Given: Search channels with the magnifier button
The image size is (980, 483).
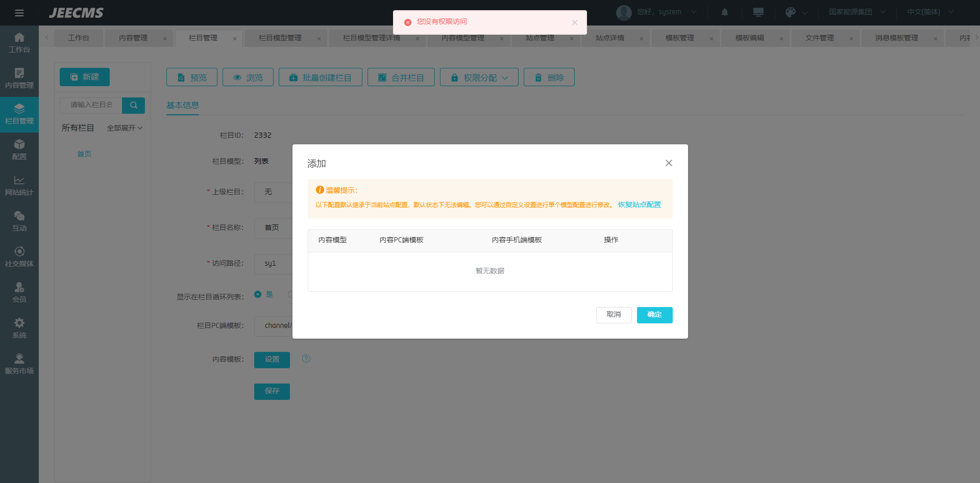Looking at the screenshot, I should pos(133,105).
